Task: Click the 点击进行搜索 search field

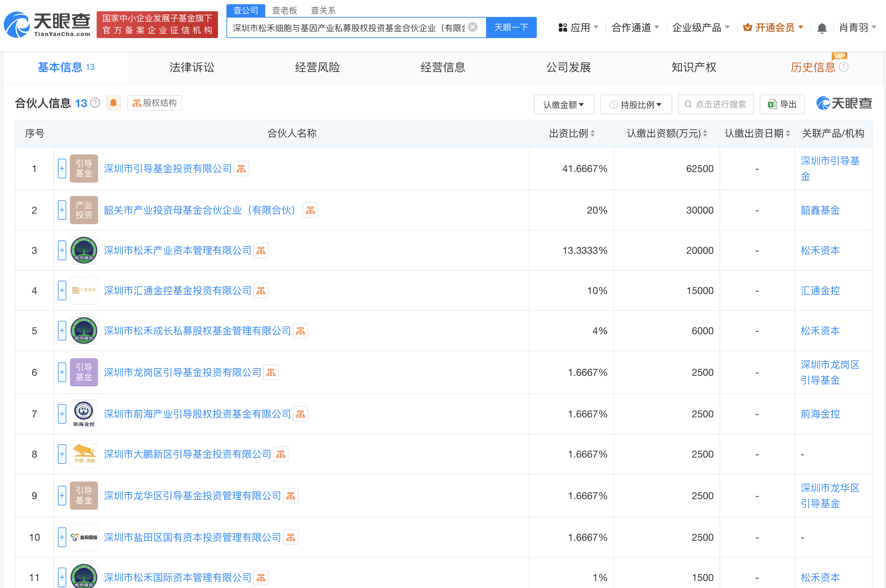Action: coord(715,104)
